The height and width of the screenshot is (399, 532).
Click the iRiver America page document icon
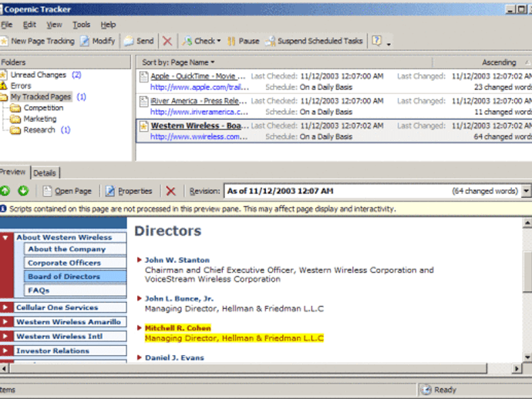tap(144, 102)
